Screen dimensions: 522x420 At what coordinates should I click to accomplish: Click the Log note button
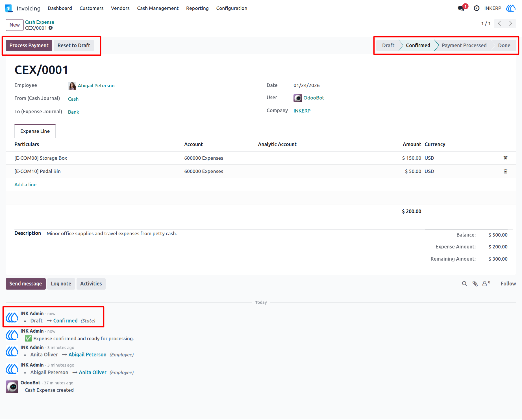tap(61, 284)
